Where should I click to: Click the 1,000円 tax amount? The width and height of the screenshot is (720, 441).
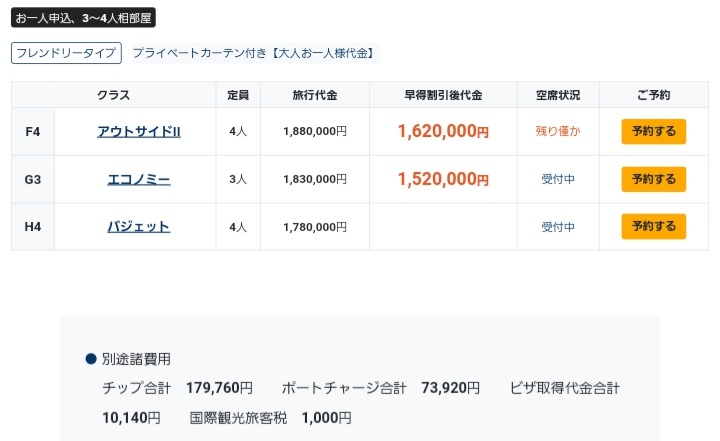[x=326, y=418]
